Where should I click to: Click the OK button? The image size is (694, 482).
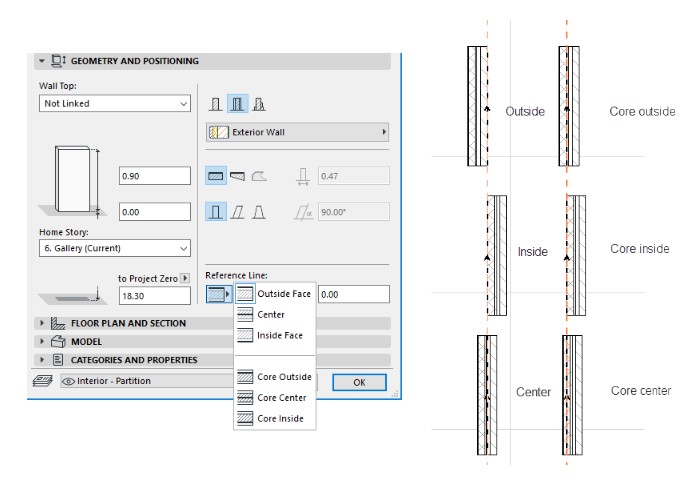(x=359, y=382)
